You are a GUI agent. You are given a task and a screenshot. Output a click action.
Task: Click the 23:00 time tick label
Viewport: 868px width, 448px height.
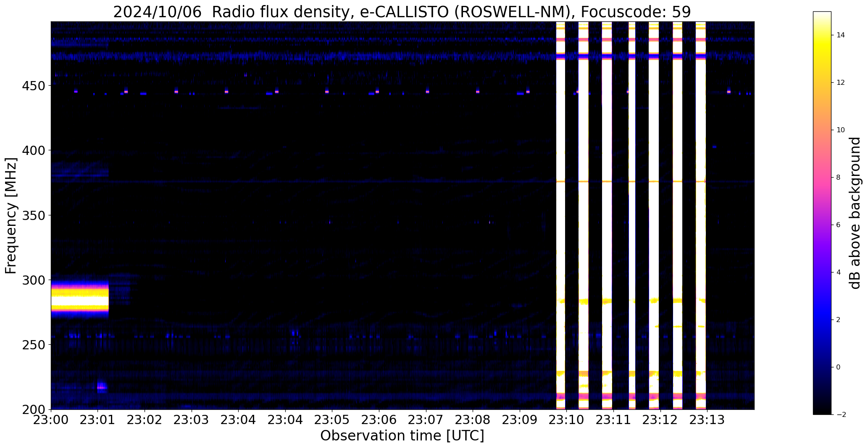point(51,420)
